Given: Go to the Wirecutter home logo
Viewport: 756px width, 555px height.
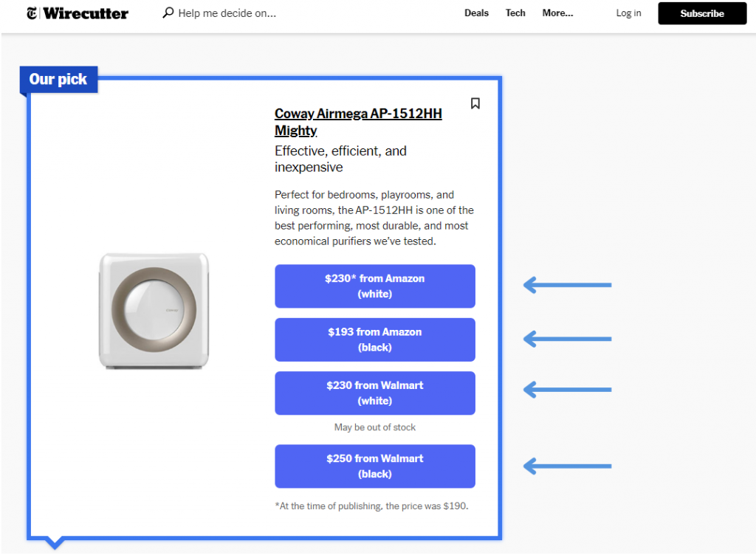Looking at the screenshot, I should point(86,13).
